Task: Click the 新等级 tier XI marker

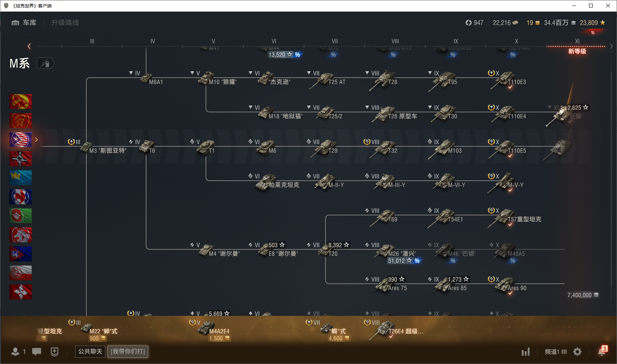Action: (577, 51)
